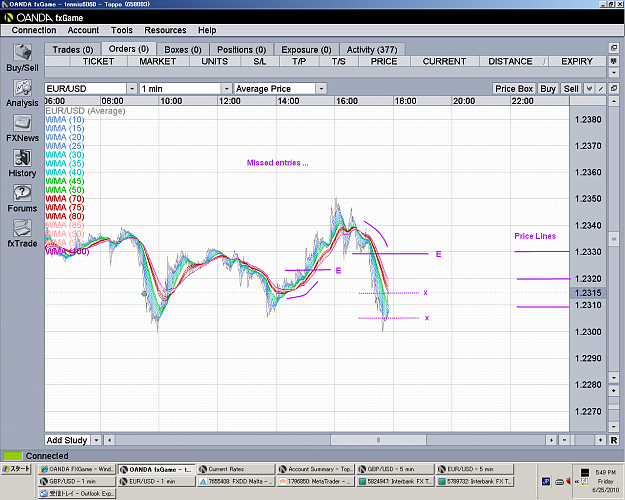This screenshot has width=625, height=500.
Task: Click the horizontal chart scrollbar thumb
Action: (x=378, y=440)
